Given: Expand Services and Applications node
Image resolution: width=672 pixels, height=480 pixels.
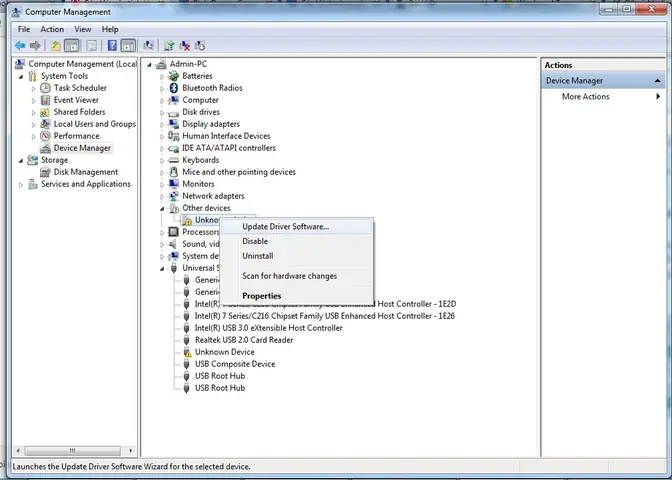Looking at the screenshot, I should tap(21, 185).
